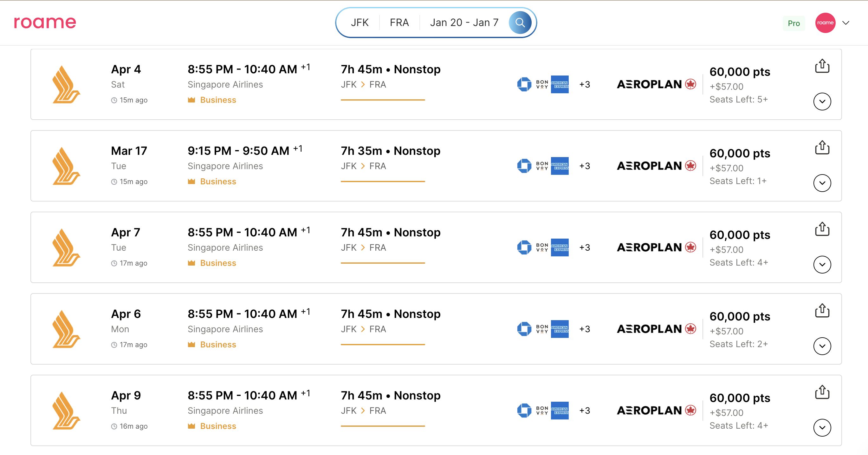
Task: Edit the FRA destination field
Action: coord(399,23)
